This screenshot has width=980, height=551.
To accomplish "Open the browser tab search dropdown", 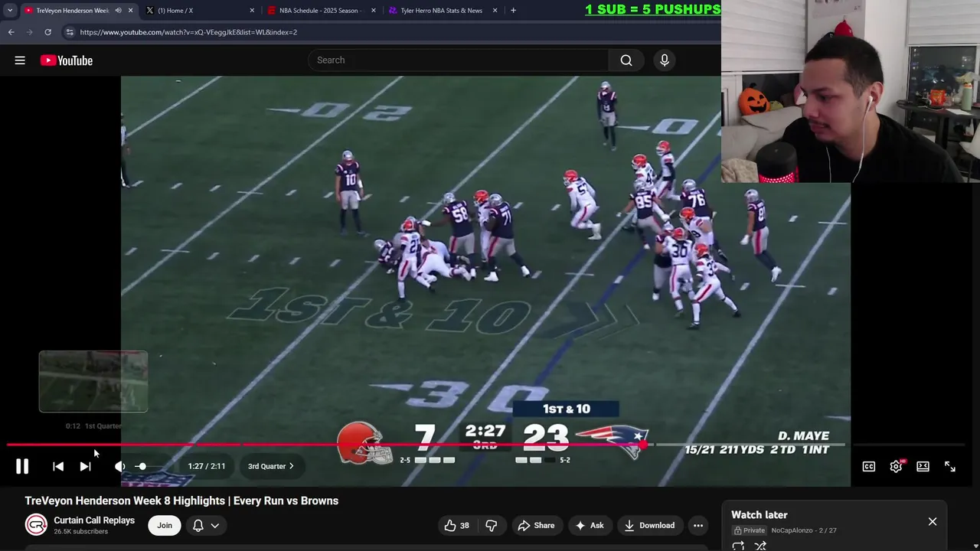I will (x=9, y=11).
